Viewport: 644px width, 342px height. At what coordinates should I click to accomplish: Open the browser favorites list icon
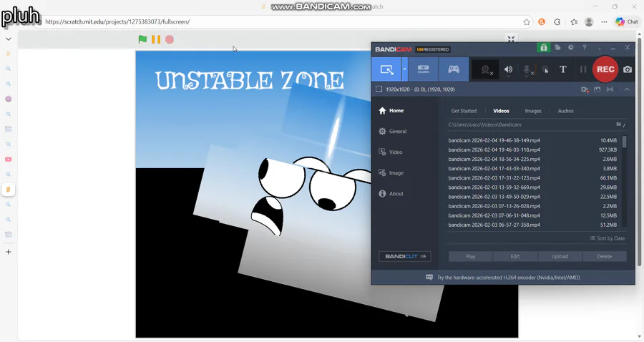[574, 22]
